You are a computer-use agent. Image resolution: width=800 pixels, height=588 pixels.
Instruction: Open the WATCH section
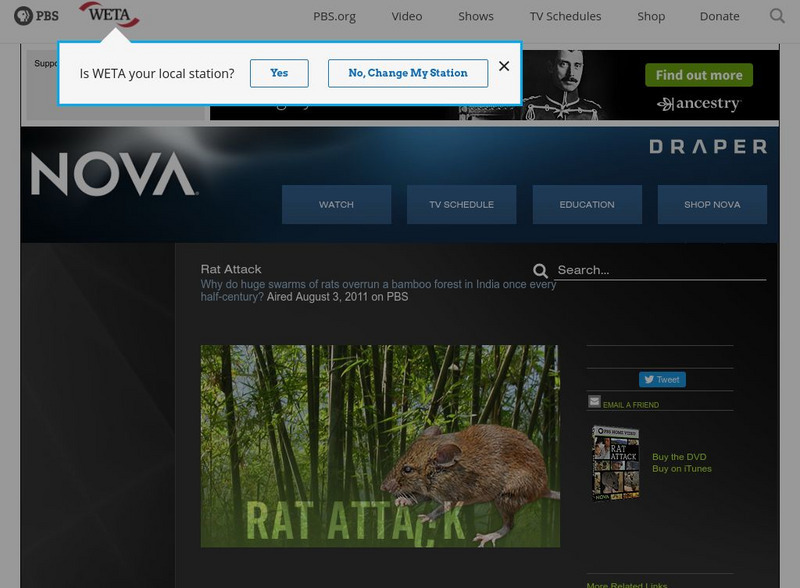click(337, 204)
